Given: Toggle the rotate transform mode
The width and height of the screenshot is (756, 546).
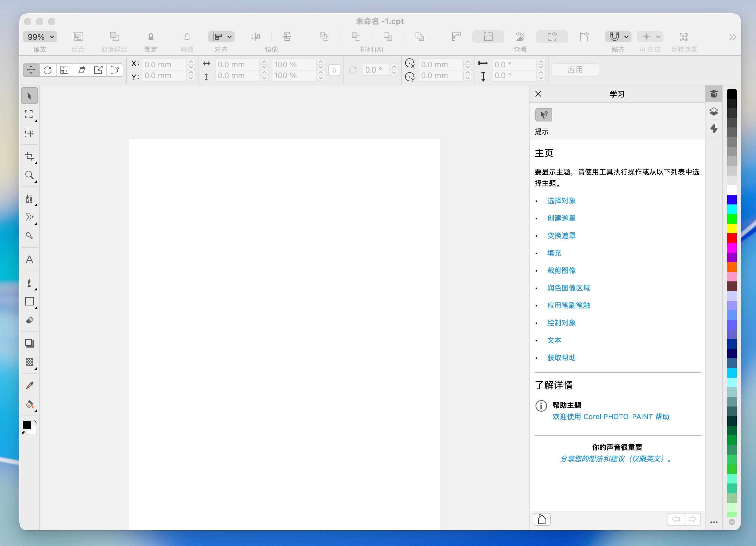Looking at the screenshot, I should [48, 70].
